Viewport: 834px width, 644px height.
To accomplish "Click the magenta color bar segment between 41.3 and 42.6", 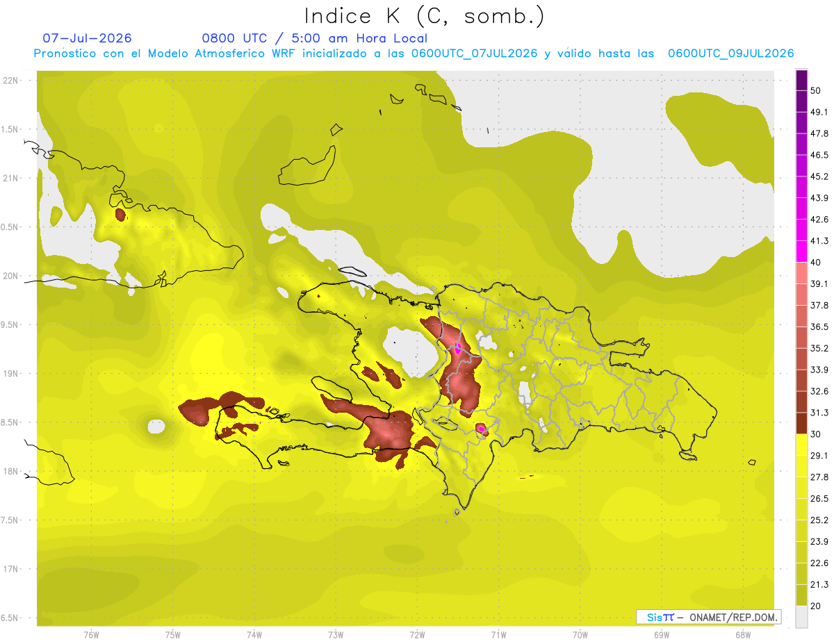I will 801,230.
